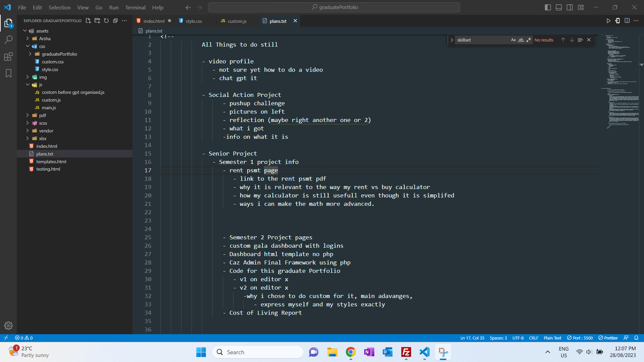
Task: Close the find widget
Action: point(589,40)
